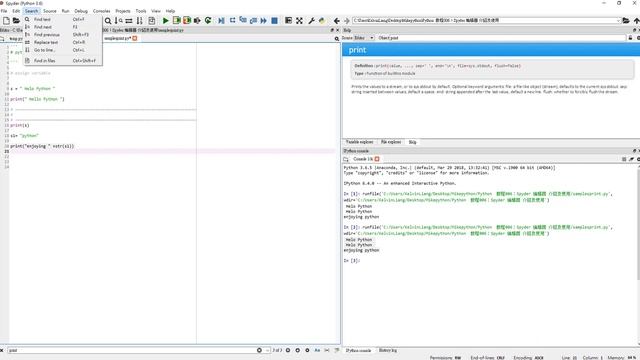This screenshot has width=640, height=360.
Task: Go back with the left arrow
Action: point(336,20)
